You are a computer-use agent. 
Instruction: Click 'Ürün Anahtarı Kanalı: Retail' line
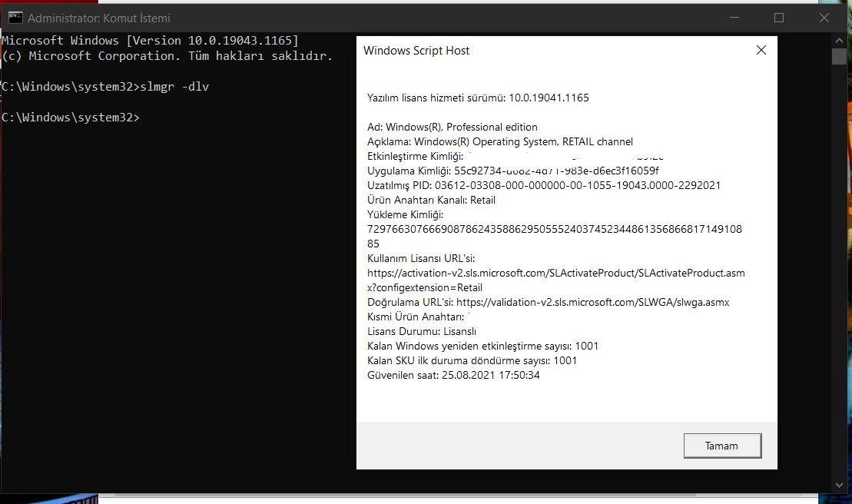coord(431,201)
